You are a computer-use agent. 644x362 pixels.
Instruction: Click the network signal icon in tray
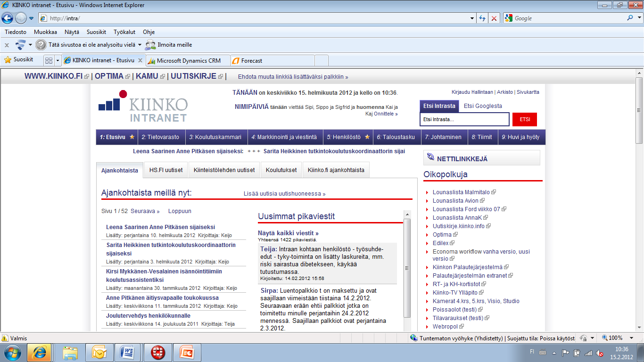[x=588, y=353]
